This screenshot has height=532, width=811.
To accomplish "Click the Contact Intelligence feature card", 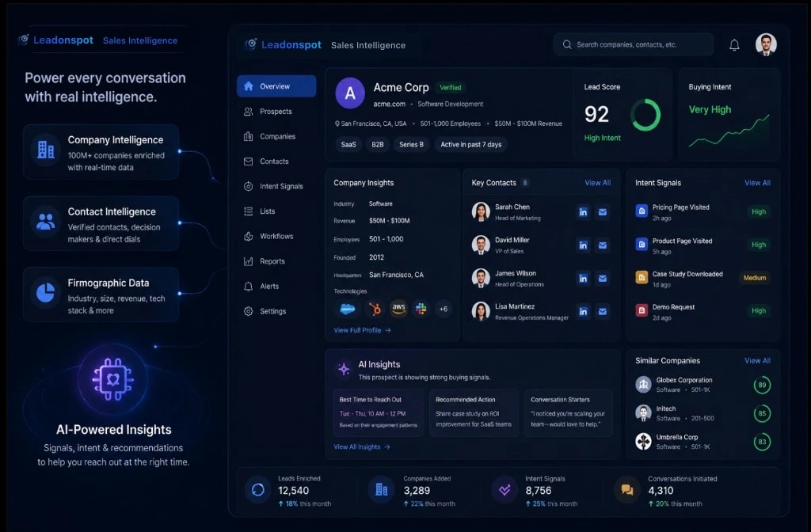I will (101, 223).
